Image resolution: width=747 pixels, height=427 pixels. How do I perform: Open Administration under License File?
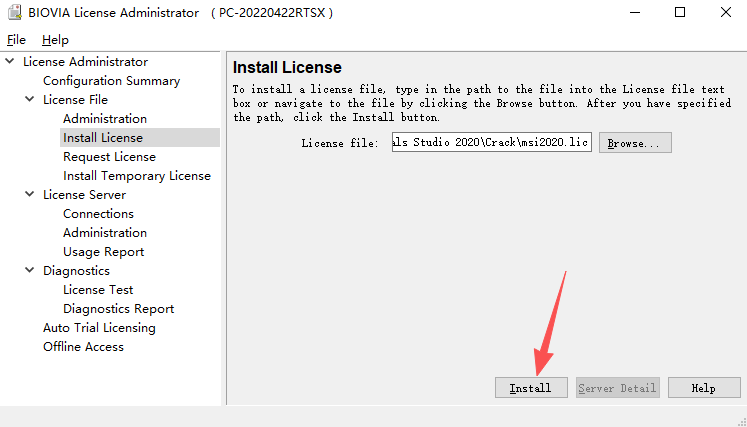pyautogui.click(x=105, y=119)
